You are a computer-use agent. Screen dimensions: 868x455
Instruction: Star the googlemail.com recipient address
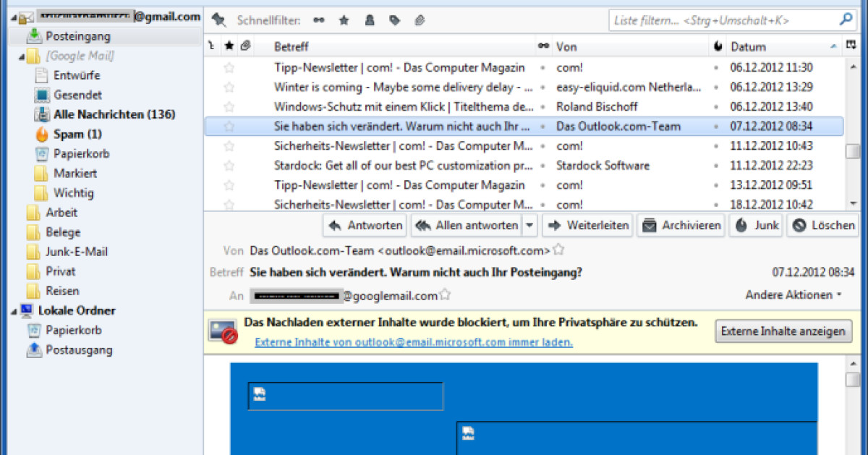444,295
